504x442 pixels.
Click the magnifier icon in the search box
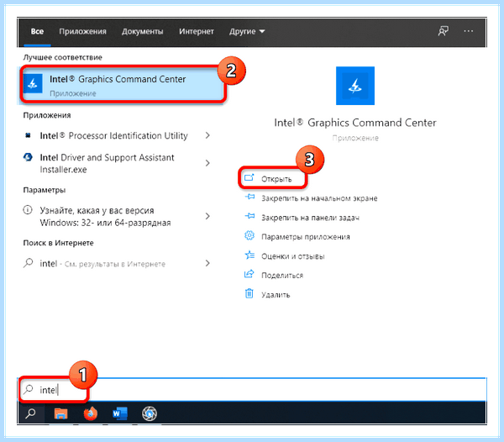(29, 390)
